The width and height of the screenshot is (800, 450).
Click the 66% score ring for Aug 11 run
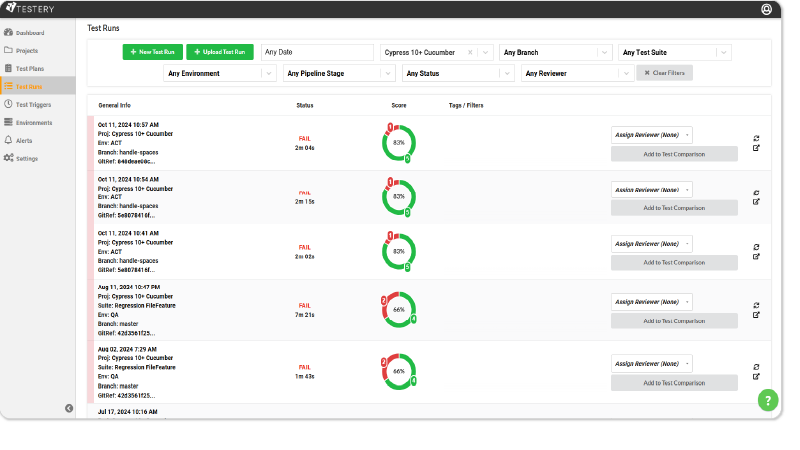point(399,310)
